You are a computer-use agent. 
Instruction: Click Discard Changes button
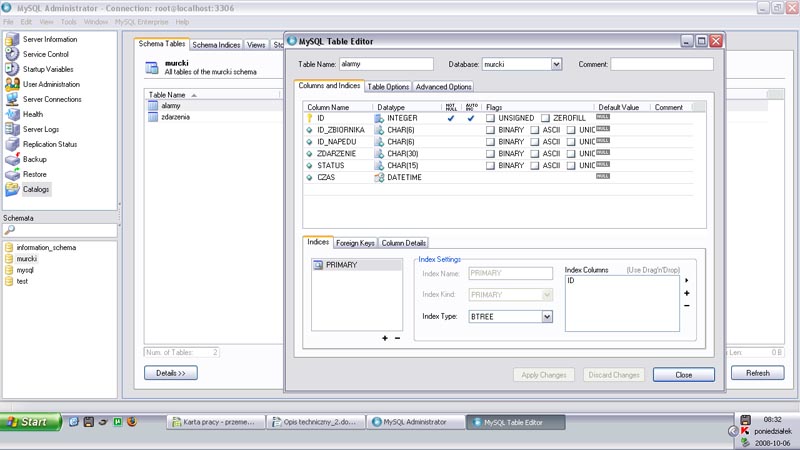coord(614,375)
